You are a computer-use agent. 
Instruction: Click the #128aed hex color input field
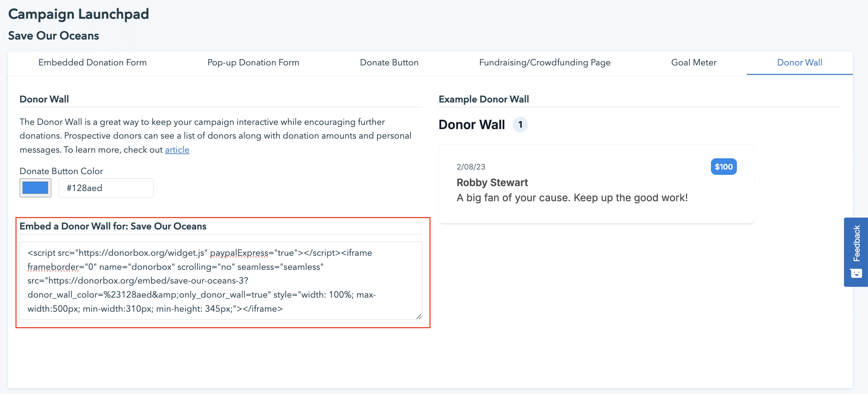tap(105, 188)
